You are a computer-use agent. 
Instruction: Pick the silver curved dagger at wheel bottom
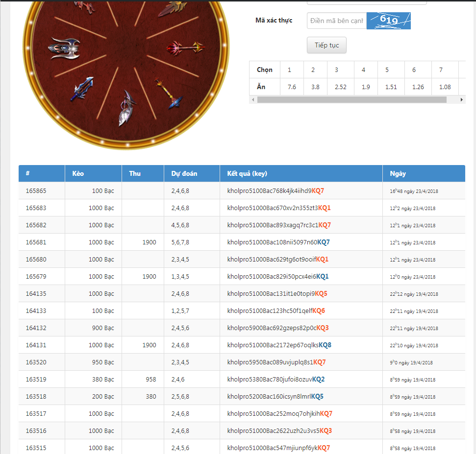coord(126,108)
